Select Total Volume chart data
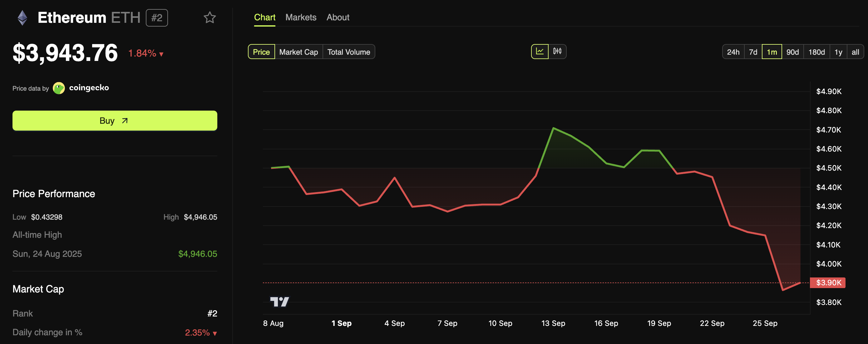The height and width of the screenshot is (344, 868). (348, 52)
